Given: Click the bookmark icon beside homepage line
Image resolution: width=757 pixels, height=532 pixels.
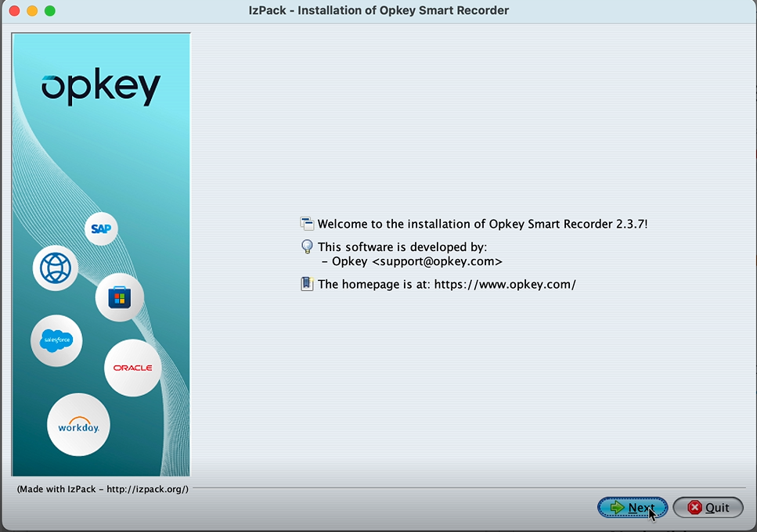Looking at the screenshot, I should 307,284.
